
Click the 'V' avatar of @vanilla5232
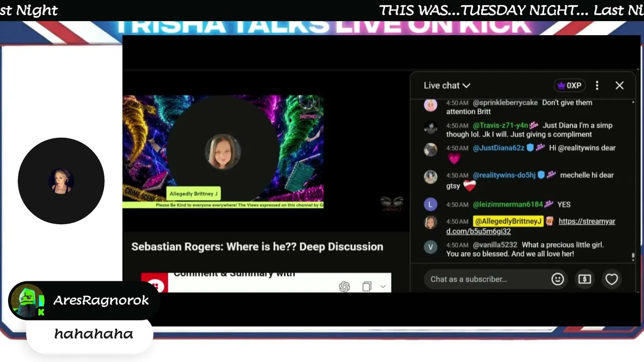431,247
